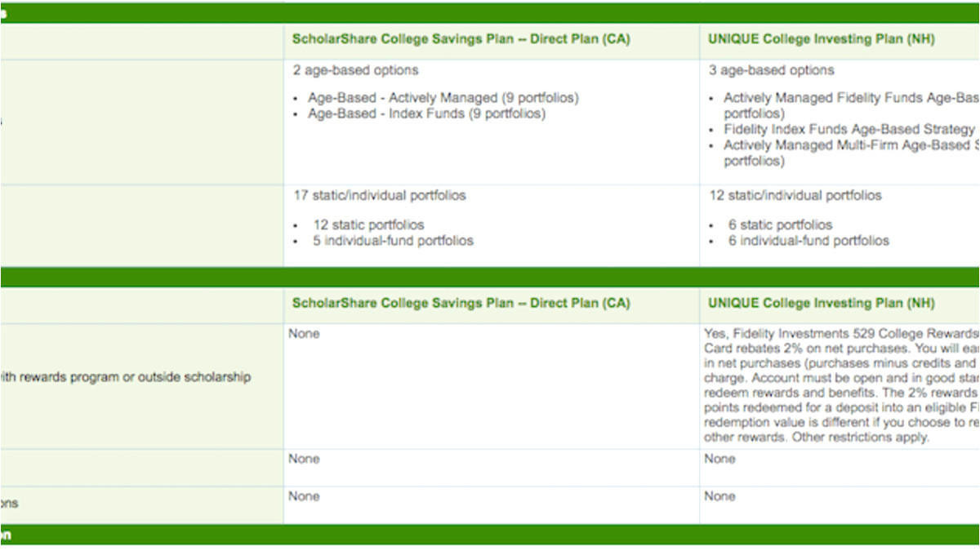The image size is (980, 551).
Task: Click 'Actively Managed Multi-Firm' bullet item
Action: (x=849, y=145)
